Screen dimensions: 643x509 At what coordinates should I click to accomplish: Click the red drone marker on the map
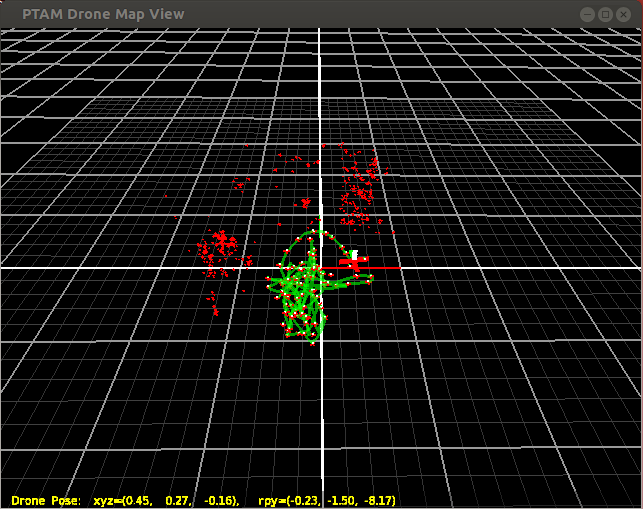(353, 262)
